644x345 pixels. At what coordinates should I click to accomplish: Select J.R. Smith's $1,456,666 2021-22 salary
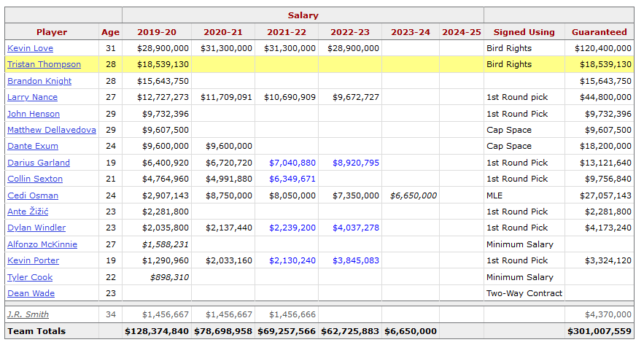coord(292,314)
